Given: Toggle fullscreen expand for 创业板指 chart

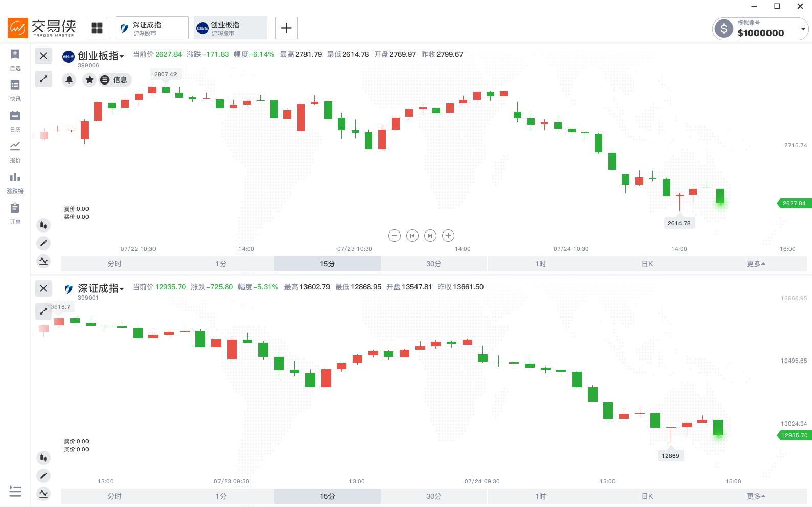Looking at the screenshot, I should pyautogui.click(x=43, y=79).
